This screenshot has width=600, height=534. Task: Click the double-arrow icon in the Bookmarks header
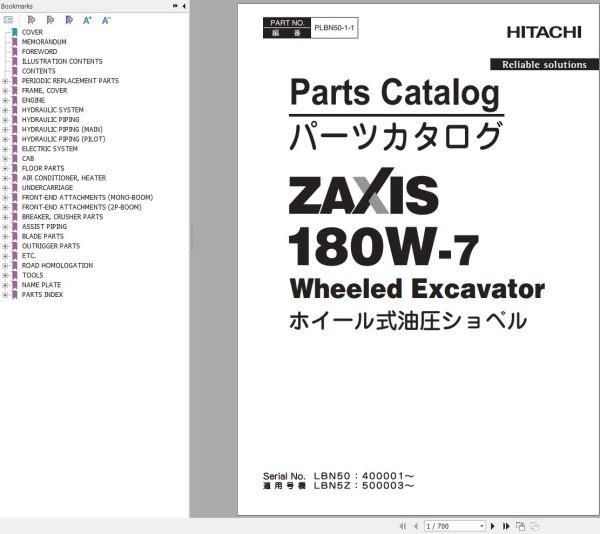point(175,6)
